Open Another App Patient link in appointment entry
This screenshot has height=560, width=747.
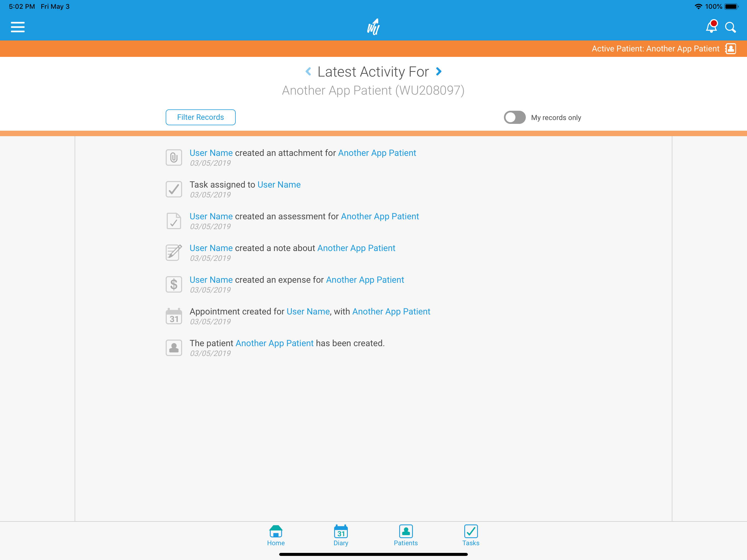coord(391,312)
